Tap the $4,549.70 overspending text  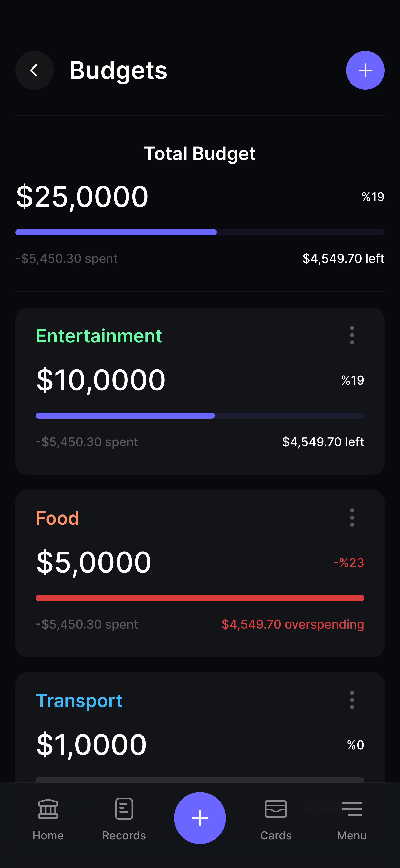click(x=293, y=624)
